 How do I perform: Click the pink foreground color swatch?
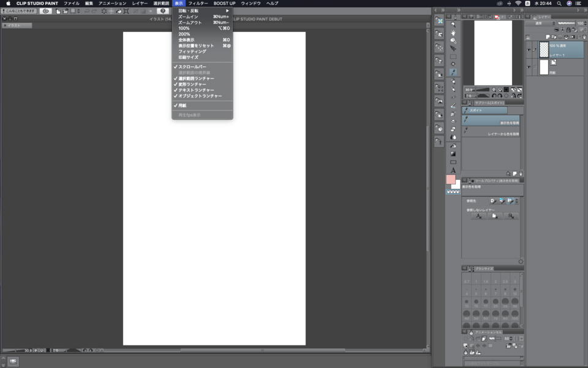[x=450, y=179]
